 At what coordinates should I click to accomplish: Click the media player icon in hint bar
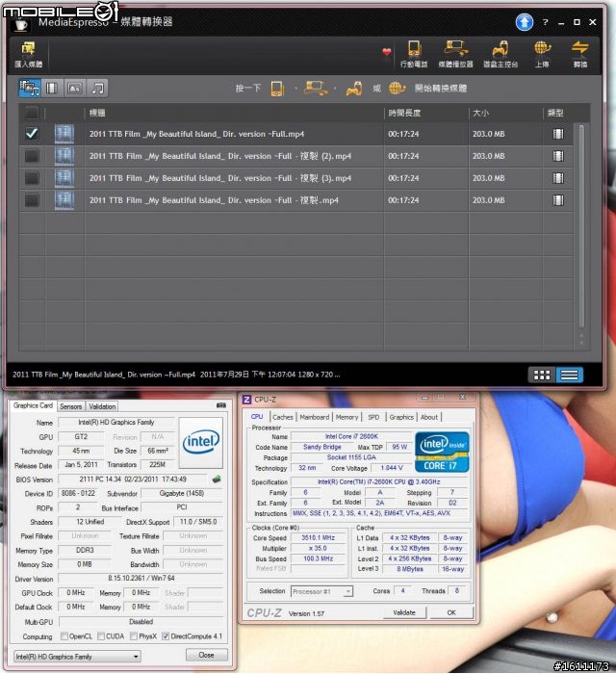pyautogui.click(x=316, y=89)
